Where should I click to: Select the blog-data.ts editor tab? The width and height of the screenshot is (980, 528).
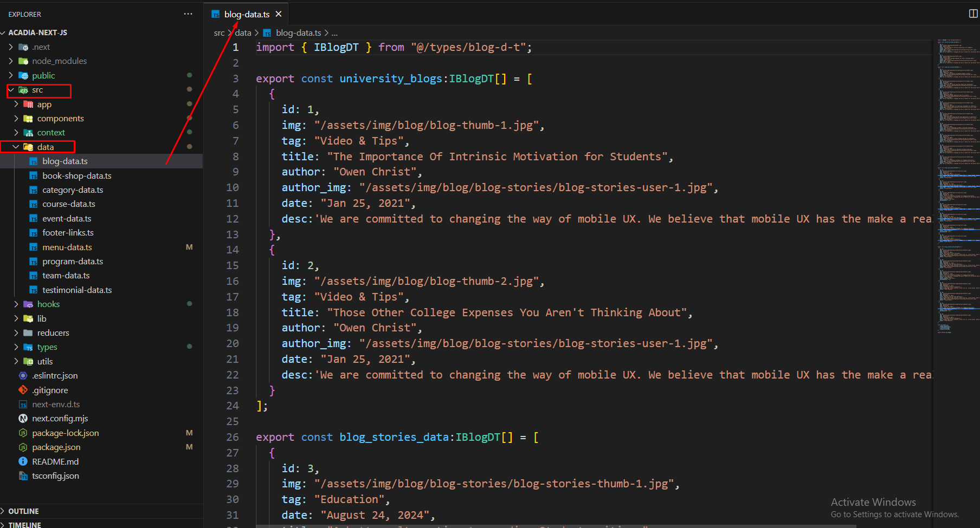tap(247, 14)
